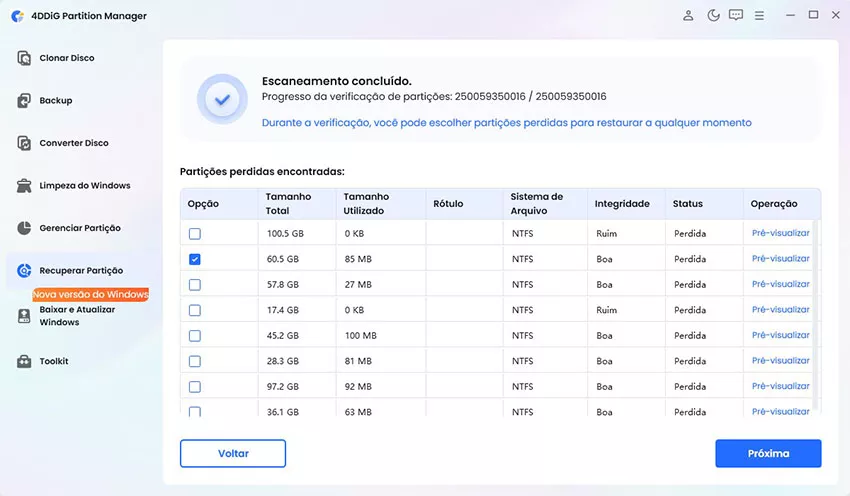Viewport: 850px width, 496px height.
Task: Click the Opção column header
Action: (x=219, y=204)
